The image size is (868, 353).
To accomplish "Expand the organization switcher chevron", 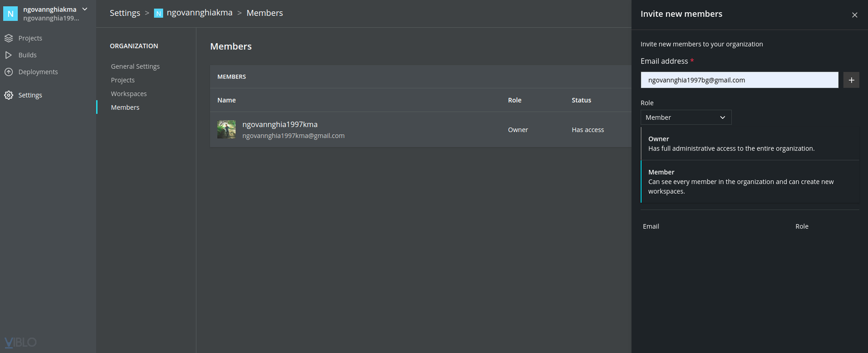I will (85, 9).
